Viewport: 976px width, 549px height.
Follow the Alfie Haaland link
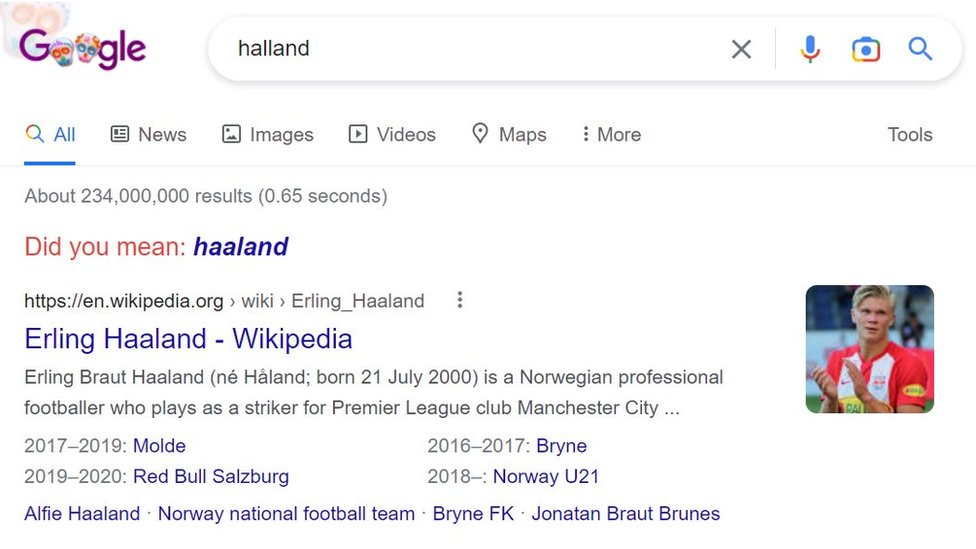[x=82, y=514]
